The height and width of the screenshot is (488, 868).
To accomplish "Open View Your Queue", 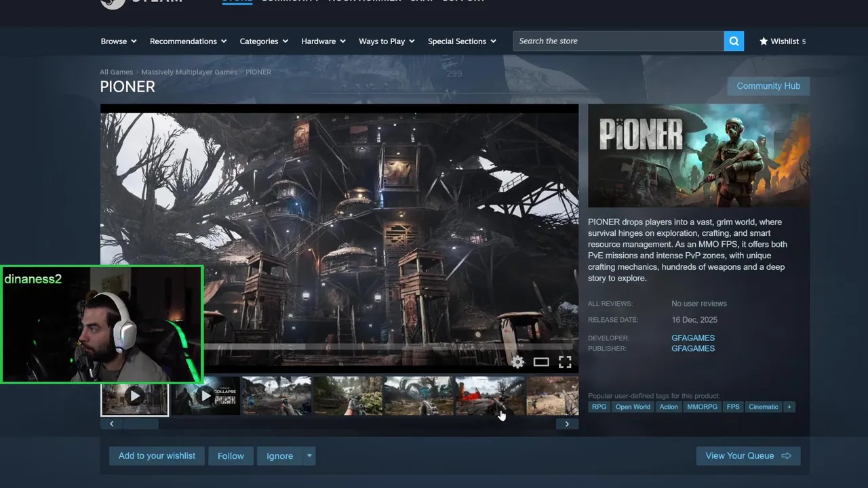I will tap(748, 456).
